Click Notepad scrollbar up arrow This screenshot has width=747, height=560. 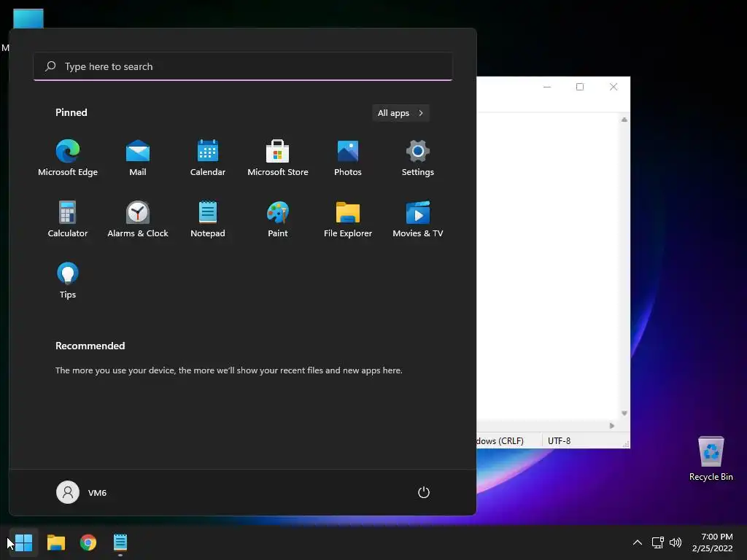(624, 120)
